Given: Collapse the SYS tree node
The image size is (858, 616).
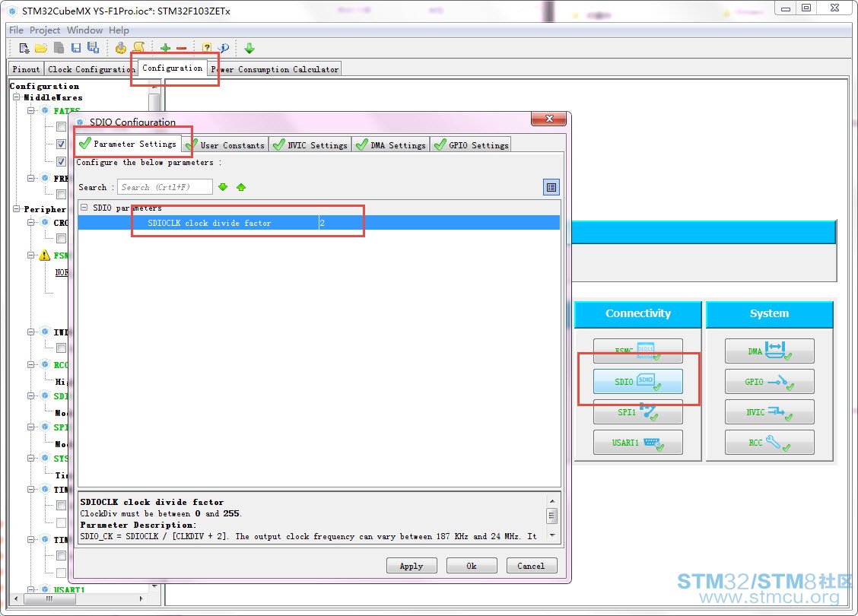Looking at the screenshot, I should point(30,458).
